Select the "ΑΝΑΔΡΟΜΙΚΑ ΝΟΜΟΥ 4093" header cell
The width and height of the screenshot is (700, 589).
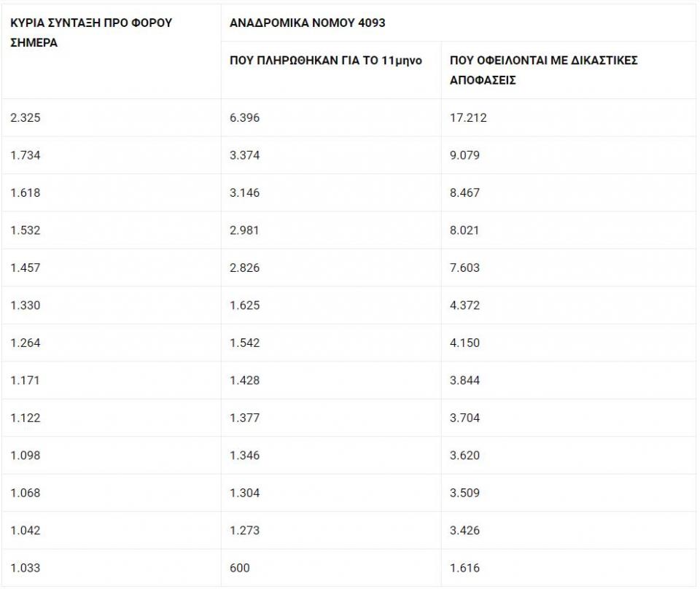[308, 23]
